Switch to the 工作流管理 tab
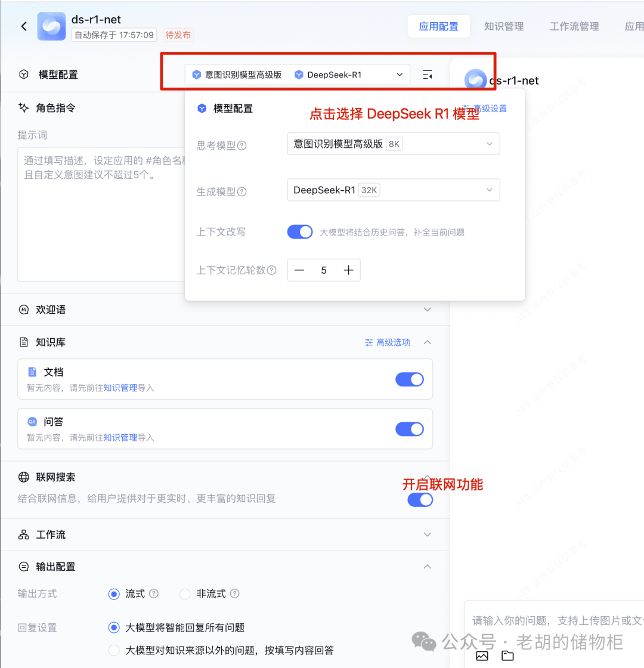Image resolution: width=644 pixels, height=668 pixels. (574, 26)
